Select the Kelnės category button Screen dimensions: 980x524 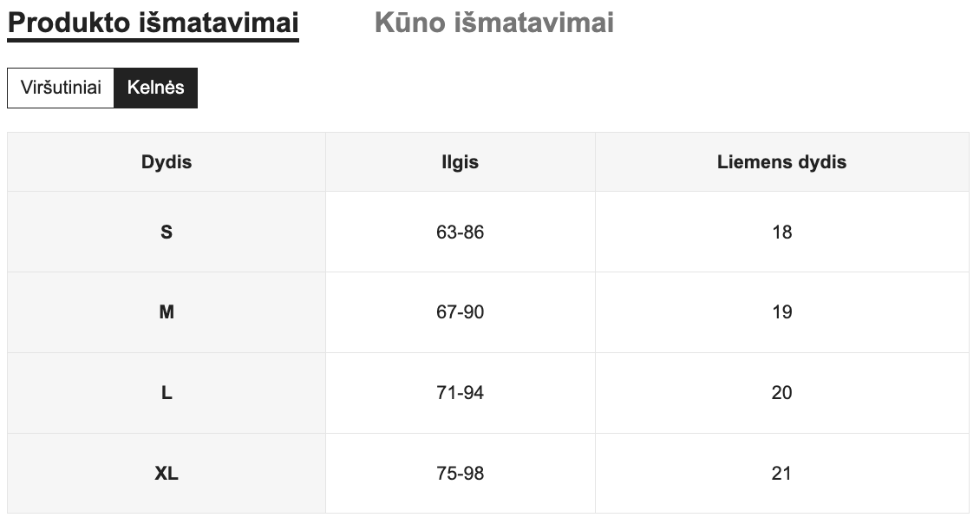(x=156, y=87)
